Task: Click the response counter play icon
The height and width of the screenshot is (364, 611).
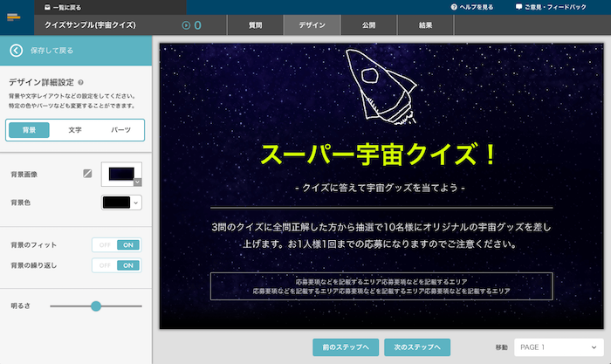Action: [186, 24]
